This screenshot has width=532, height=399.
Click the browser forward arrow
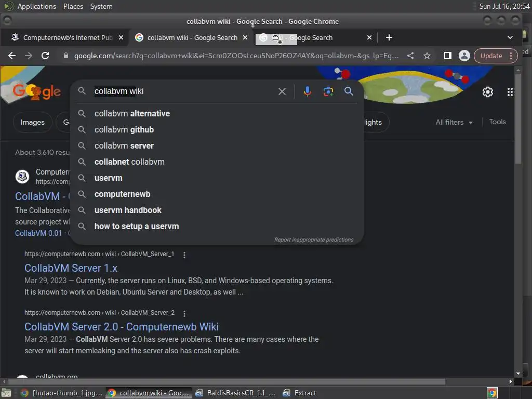tap(29, 56)
